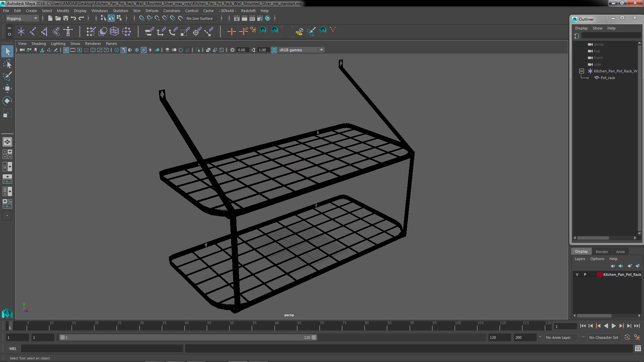Expand the sRGB gamma color dropdown

321,50
